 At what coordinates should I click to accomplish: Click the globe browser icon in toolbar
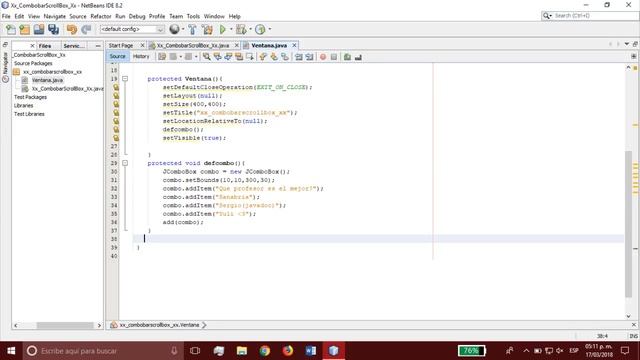pyautogui.click(x=174, y=29)
